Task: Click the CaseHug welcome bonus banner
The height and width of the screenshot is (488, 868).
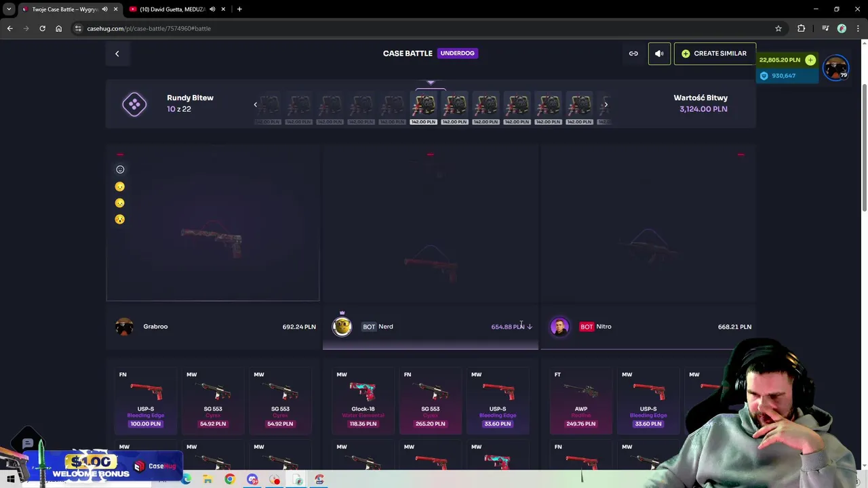Action: 102,466
